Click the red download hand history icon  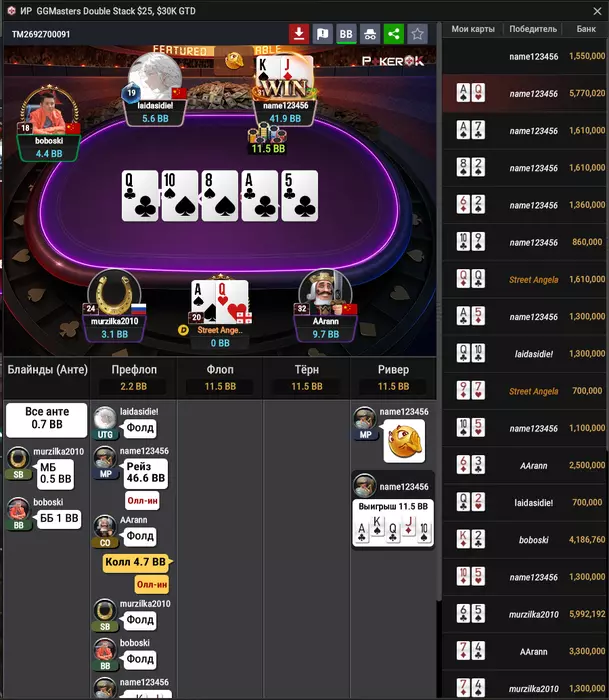click(x=299, y=34)
